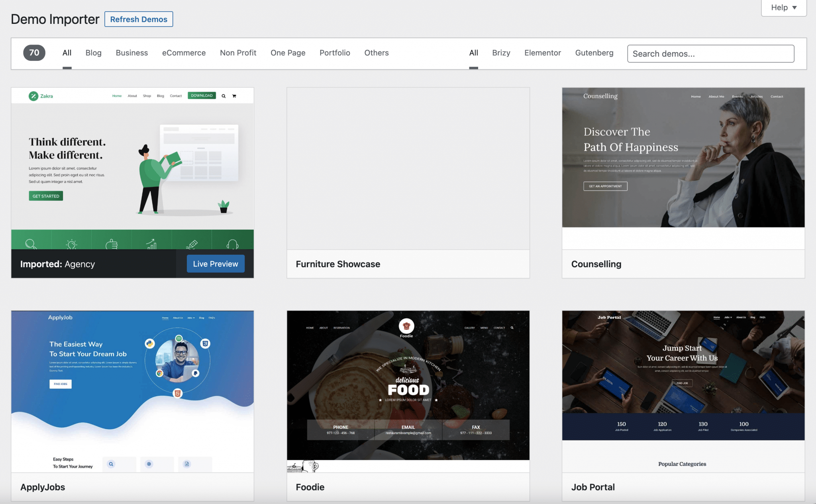Screen dimensions: 816x504
Task: Open the Counselling demo thumbnail
Action: click(683, 158)
